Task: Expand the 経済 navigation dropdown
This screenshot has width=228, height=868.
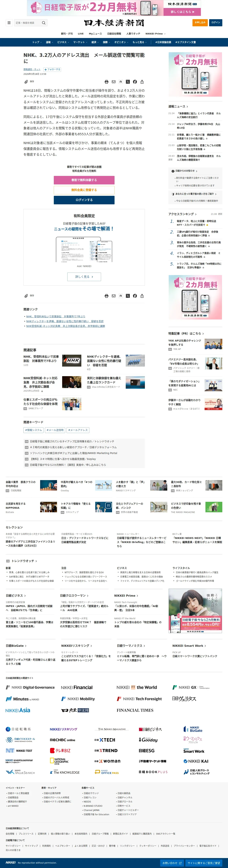Action: (95, 42)
